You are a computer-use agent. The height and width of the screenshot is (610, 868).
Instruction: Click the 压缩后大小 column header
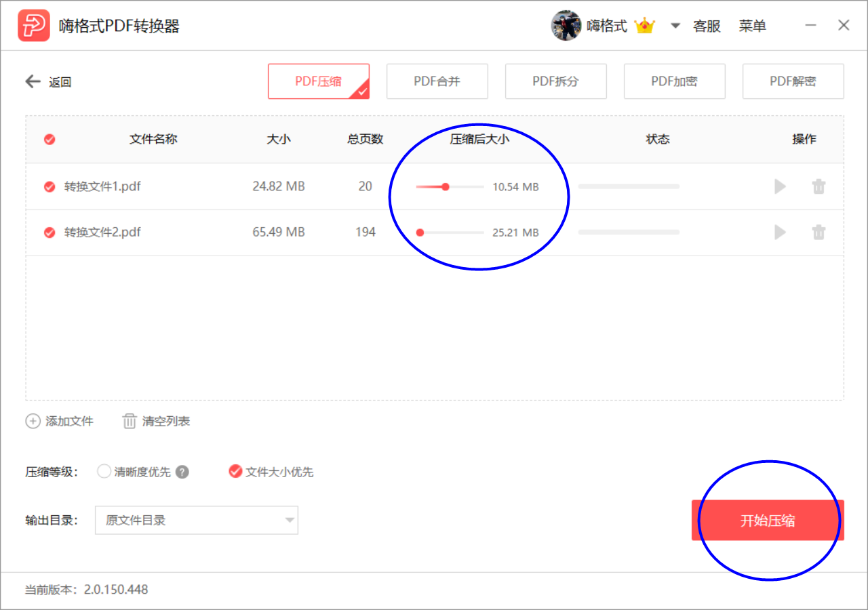pyautogui.click(x=479, y=139)
